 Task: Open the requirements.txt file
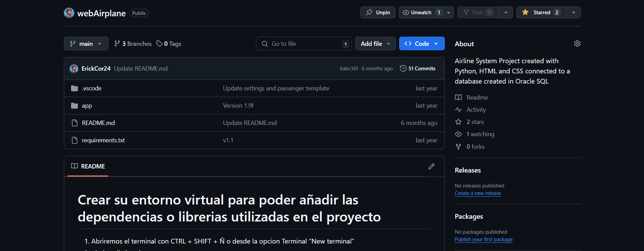pos(103,140)
